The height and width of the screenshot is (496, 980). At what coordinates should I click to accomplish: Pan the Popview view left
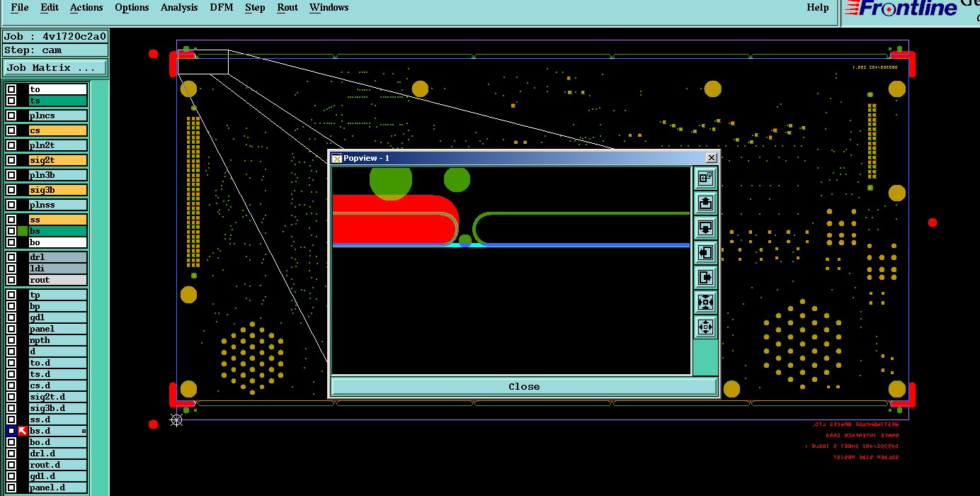[x=705, y=252]
